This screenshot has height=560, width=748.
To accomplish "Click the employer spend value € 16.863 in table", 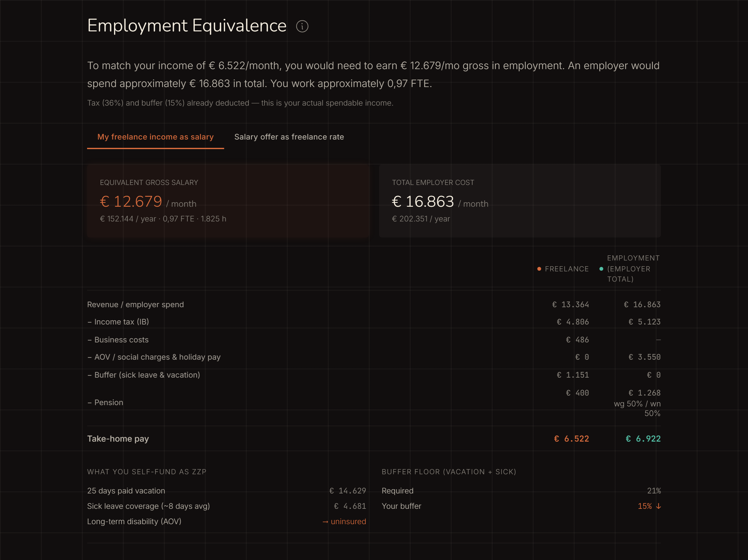I will click(x=642, y=305).
